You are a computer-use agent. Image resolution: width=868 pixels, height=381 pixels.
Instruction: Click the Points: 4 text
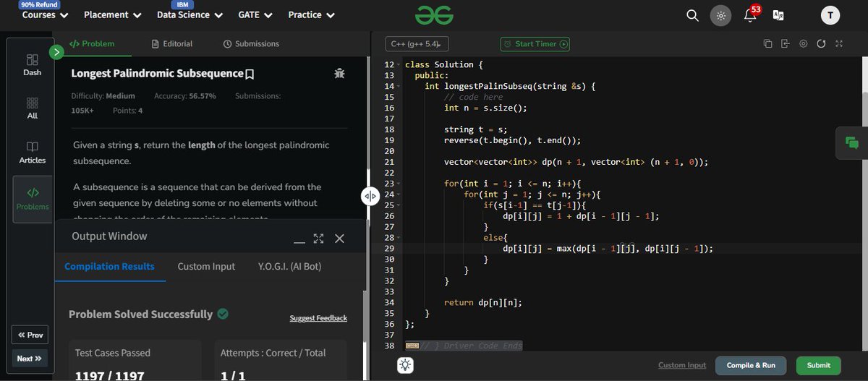tap(128, 111)
